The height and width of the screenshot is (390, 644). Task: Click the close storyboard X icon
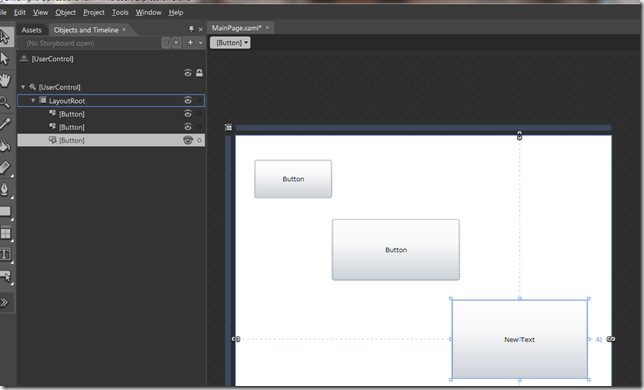176,43
